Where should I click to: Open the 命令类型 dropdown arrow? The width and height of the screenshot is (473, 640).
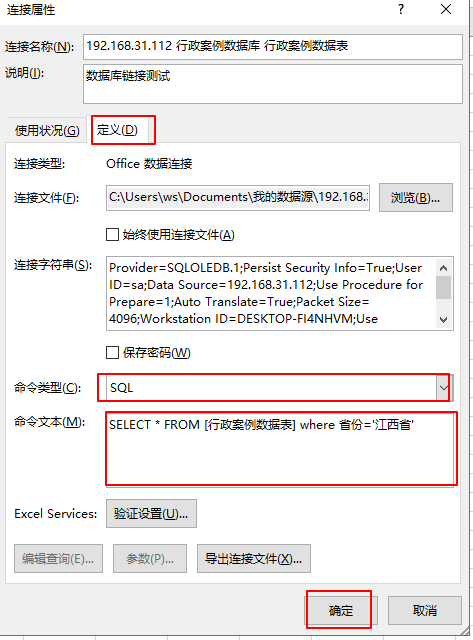pyautogui.click(x=444, y=387)
